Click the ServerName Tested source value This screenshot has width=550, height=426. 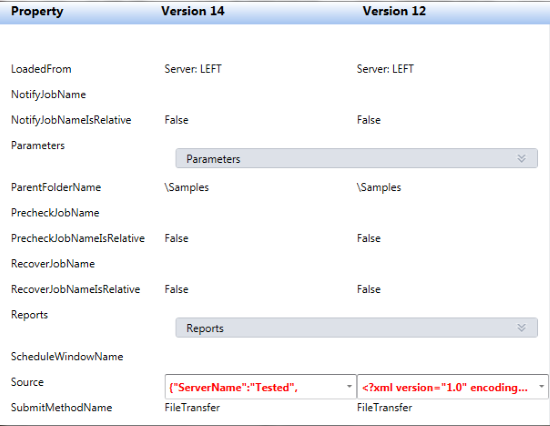pyautogui.click(x=233, y=387)
